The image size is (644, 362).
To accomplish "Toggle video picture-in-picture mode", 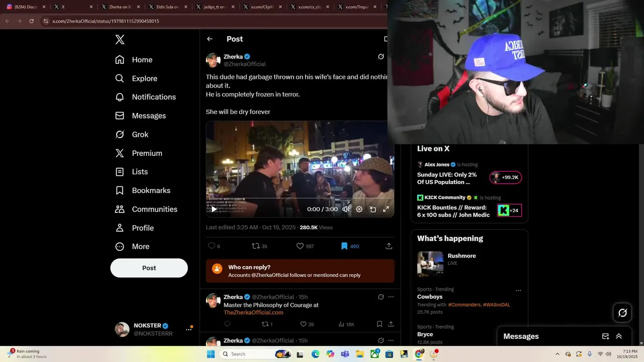I will [373, 209].
